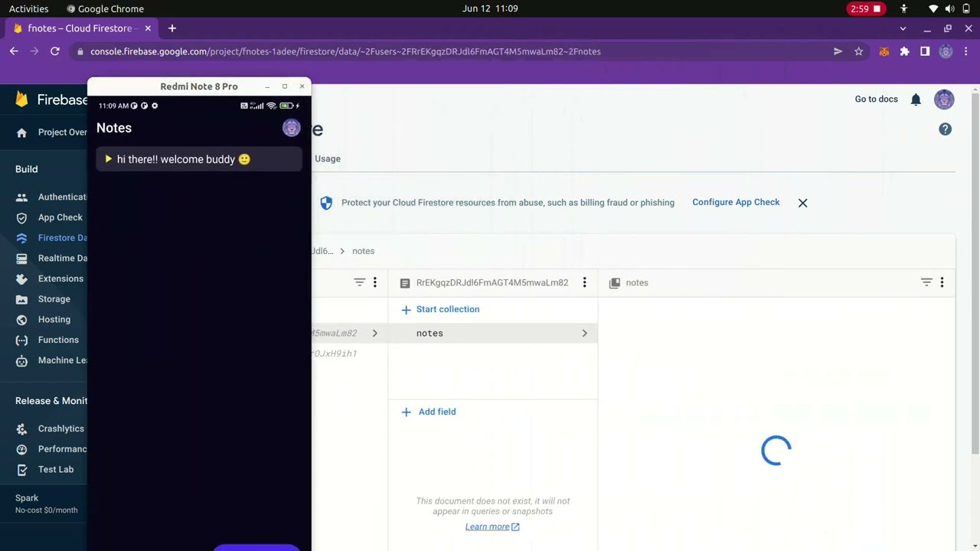
Task: Open more options for notes collection panel
Action: pyautogui.click(x=942, y=282)
